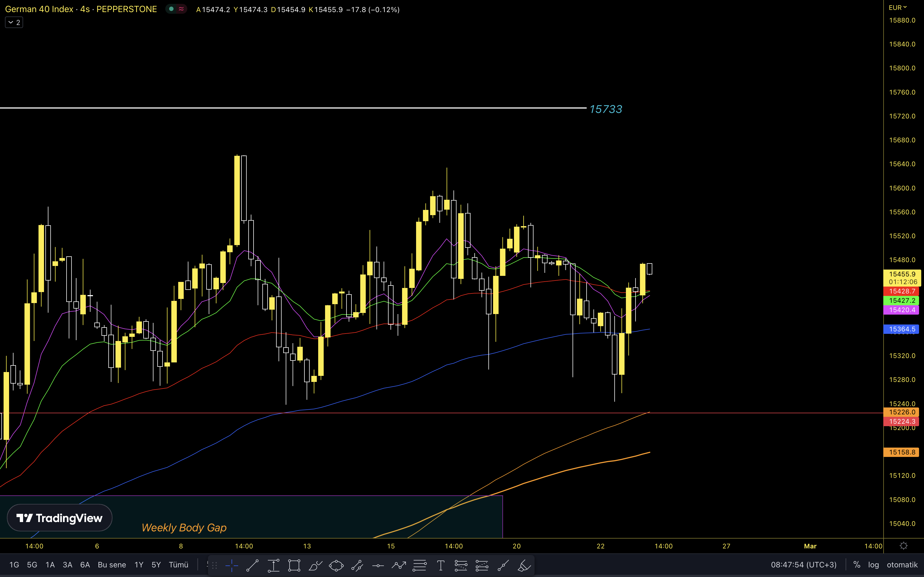
Task: Toggle percent scale mode
Action: coord(857,565)
